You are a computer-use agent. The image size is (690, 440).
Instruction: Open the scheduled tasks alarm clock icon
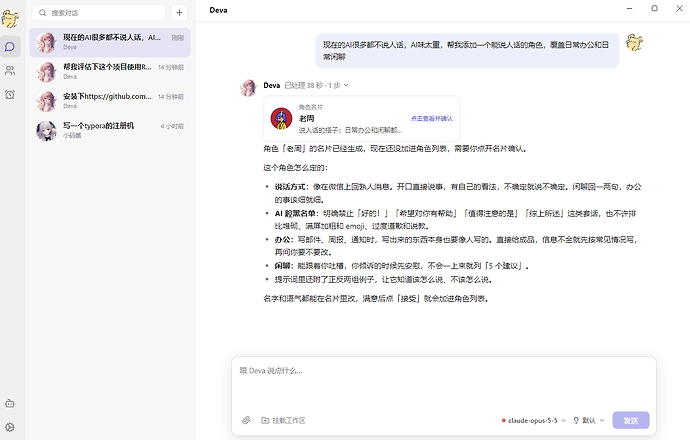(x=10, y=94)
